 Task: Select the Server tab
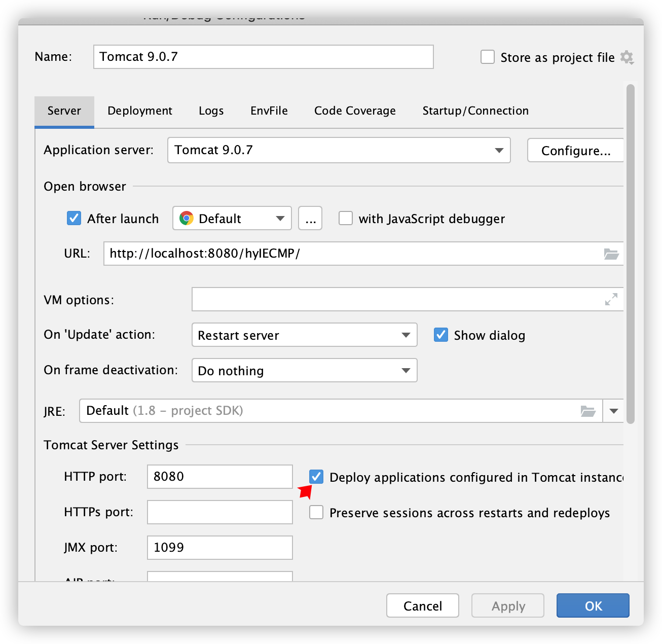[64, 111]
